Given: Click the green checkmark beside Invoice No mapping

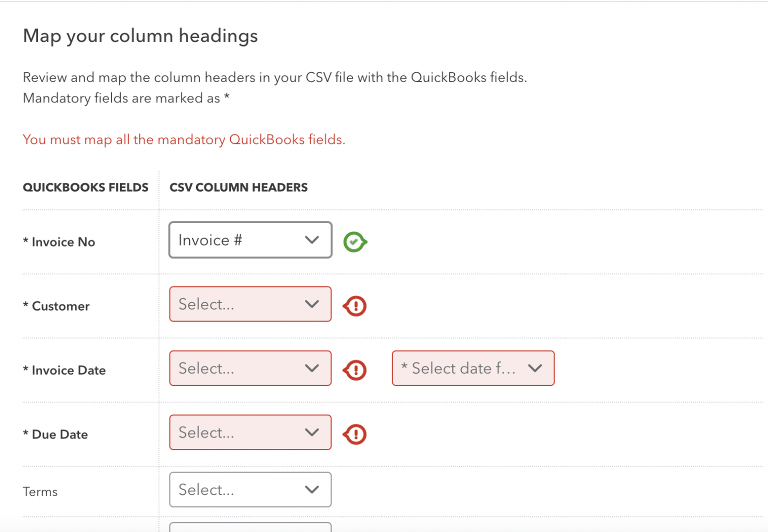Looking at the screenshot, I should click(355, 241).
